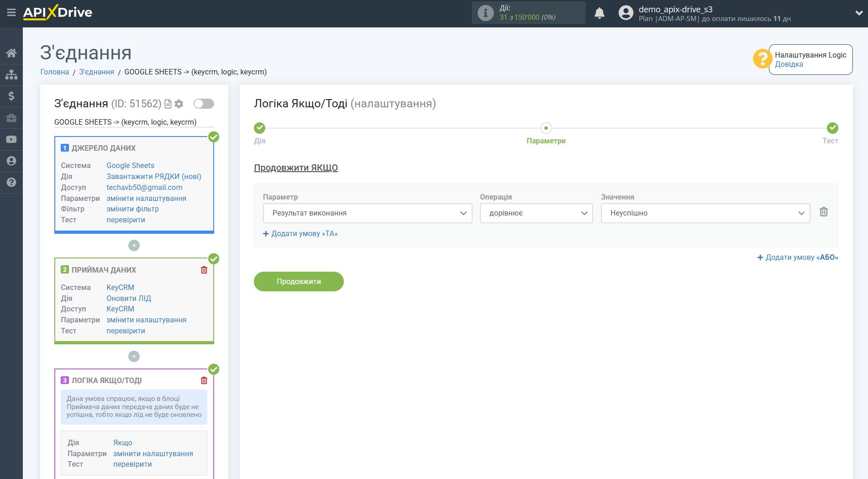Open the Операція dropdown дорівнює
Viewport: 868px width, 479px height.
536,213
